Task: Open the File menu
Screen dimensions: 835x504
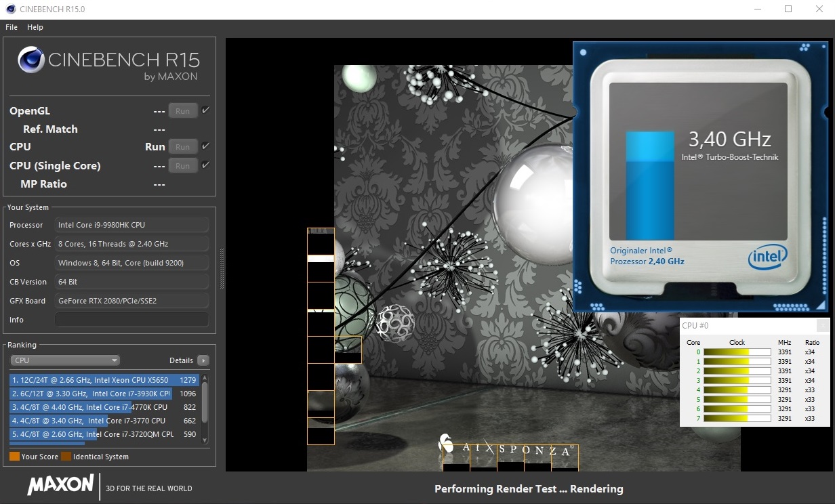Action: pos(12,27)
